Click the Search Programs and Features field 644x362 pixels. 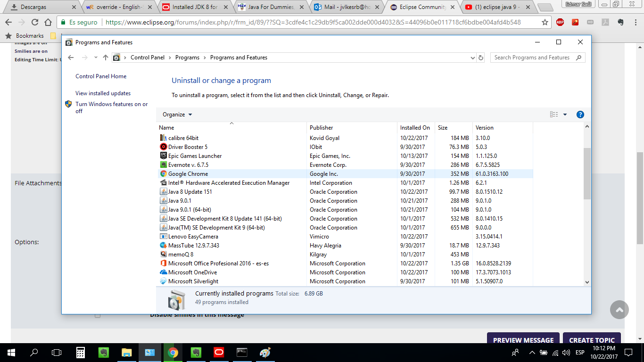(x=533, y=58)
